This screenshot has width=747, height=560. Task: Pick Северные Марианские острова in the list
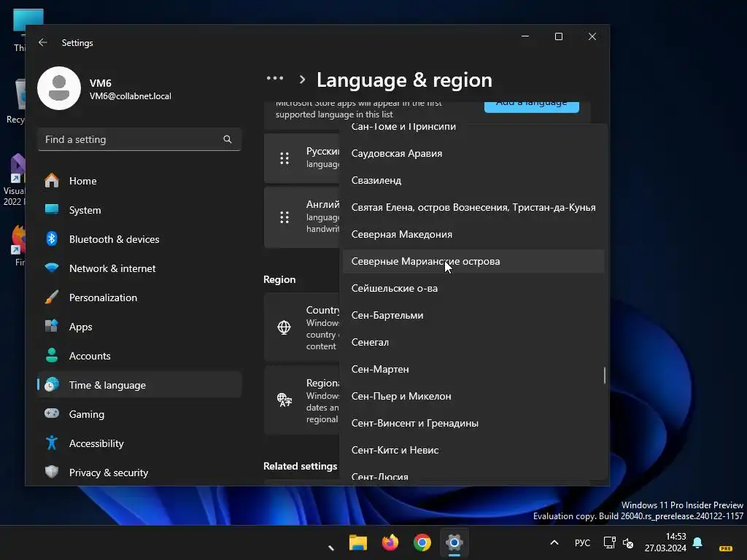(473, 261)
